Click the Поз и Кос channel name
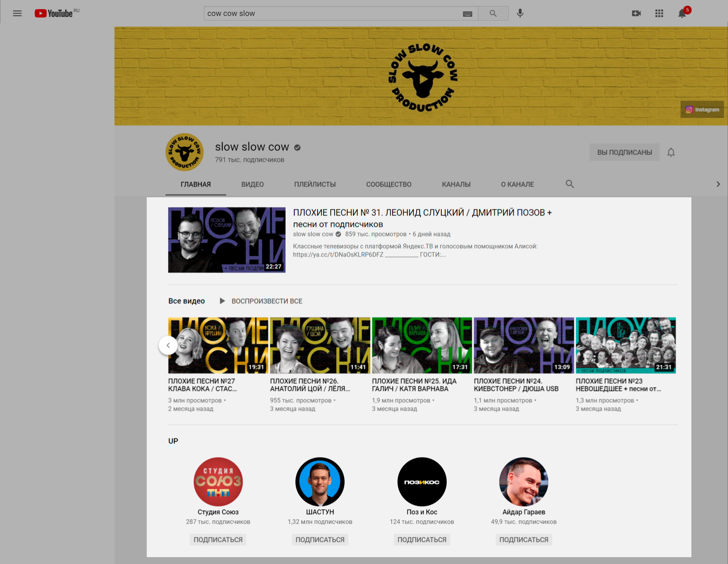Screen dimensions: 728x564 [422, 512]
